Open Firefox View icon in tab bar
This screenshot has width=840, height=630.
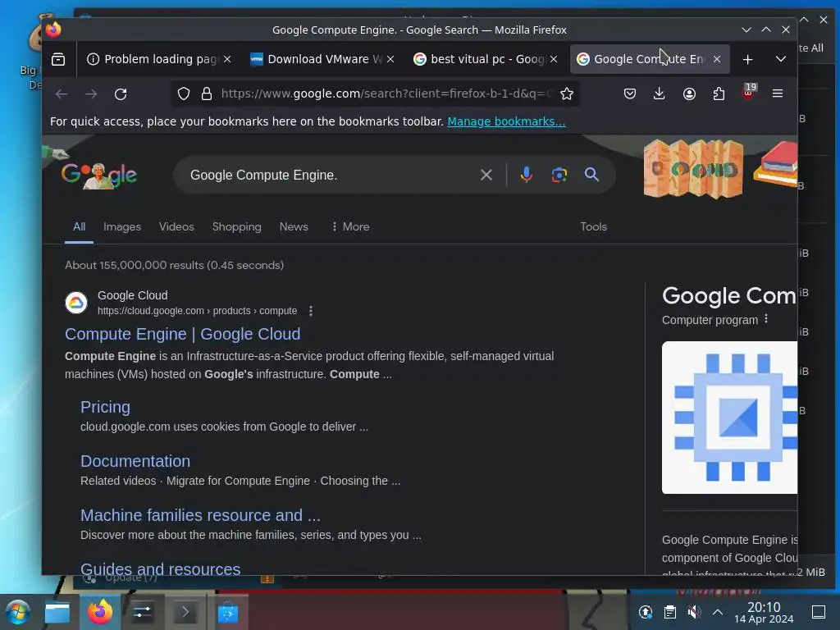(58, 59)
